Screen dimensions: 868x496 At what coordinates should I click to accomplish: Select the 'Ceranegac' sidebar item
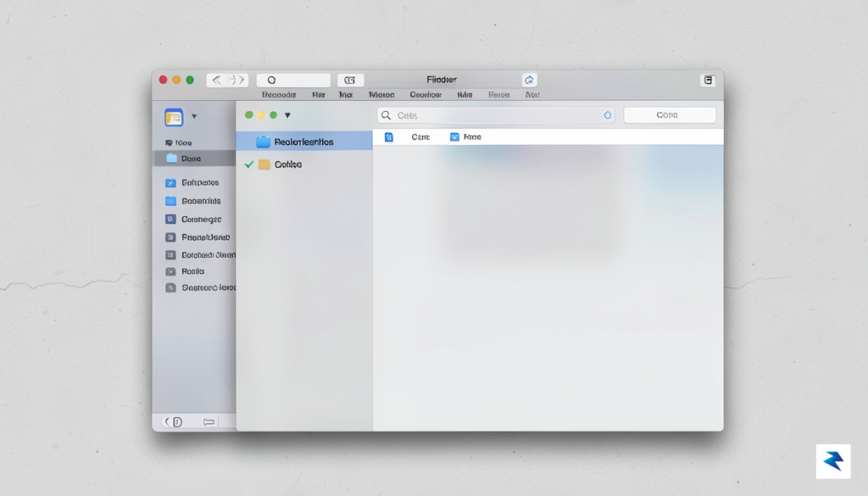coord(194,220)
